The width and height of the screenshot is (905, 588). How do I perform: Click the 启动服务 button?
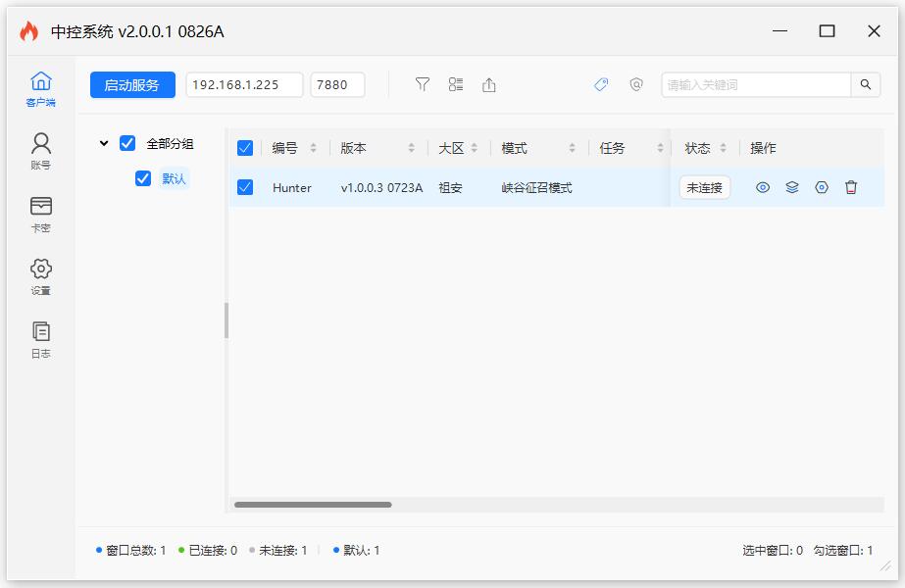130,84
